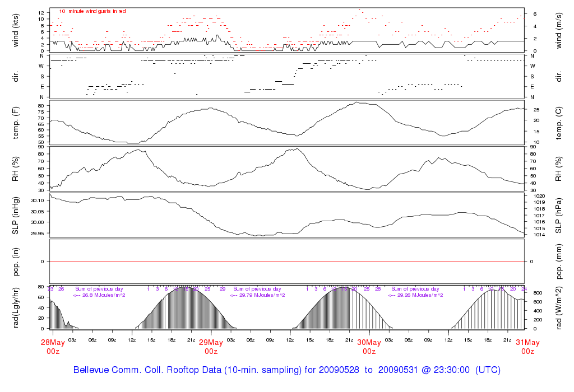Select the 'rad (W/m^2)' axis label
The image size is (574, 392).
coord(558,308)
